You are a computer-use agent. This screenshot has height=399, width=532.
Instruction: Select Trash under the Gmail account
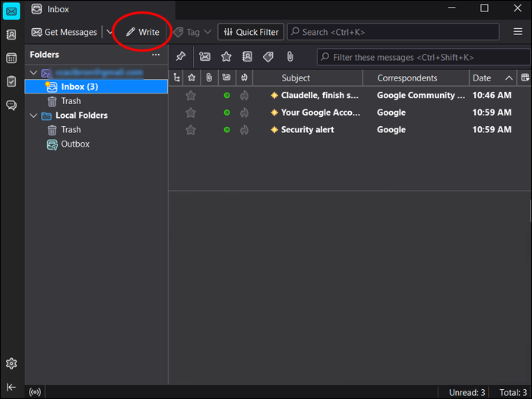(97, 101)
